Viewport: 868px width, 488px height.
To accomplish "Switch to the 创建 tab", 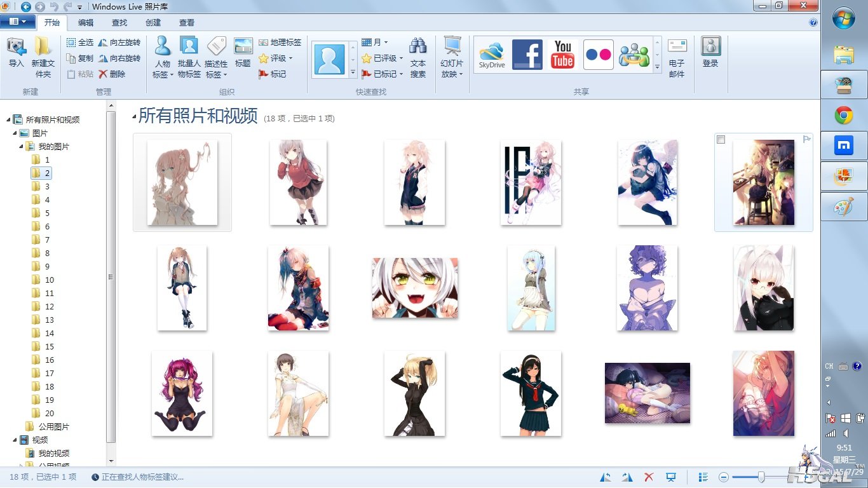I will click(153, 22).
